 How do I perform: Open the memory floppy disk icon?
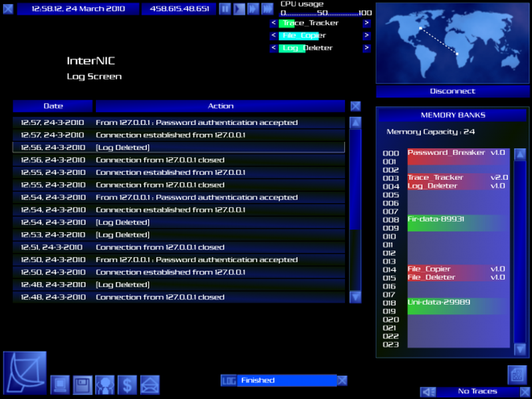(82, 384)
